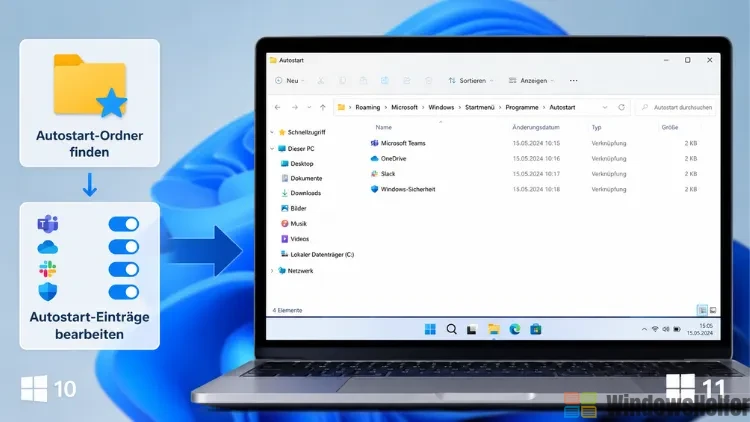Click the Wi-Fi icon in system tray
The image size is (750, 422).
click(x=655, y=329)
